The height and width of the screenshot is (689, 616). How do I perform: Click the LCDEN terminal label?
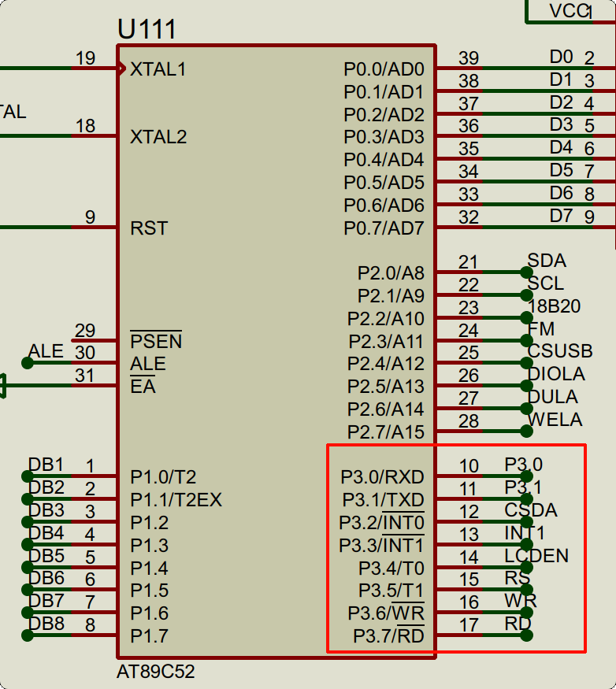536,556
